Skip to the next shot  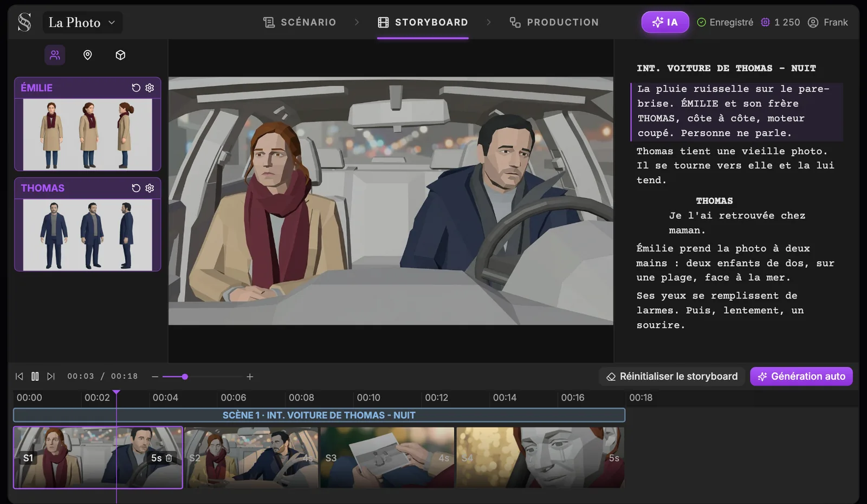[x=51, y=376]
